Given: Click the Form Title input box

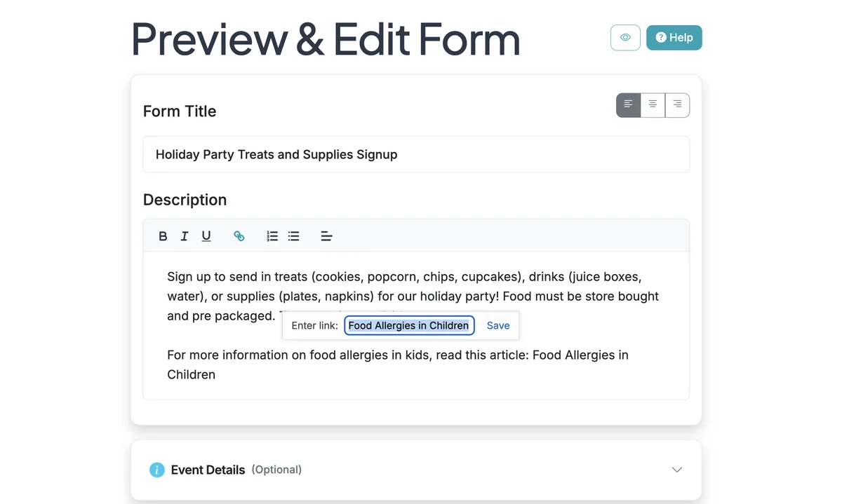Looking at the screenshot, I should [415, 154].
